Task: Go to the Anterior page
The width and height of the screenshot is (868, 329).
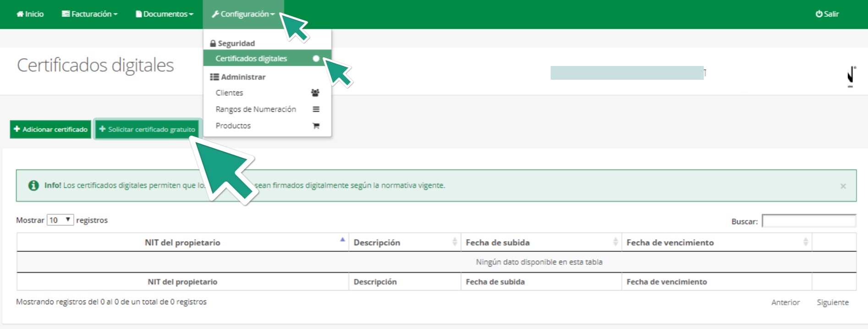Action: (x=785, y=302)
